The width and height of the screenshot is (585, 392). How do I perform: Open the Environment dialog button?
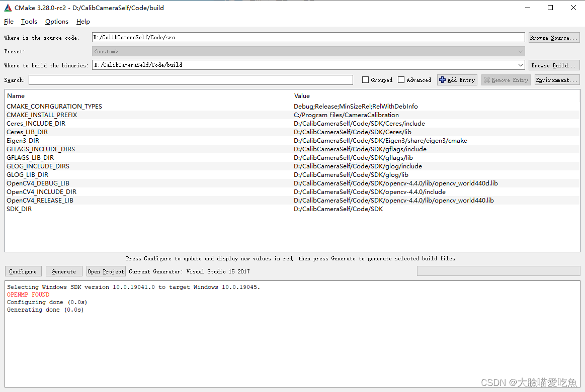click(557, 80)
